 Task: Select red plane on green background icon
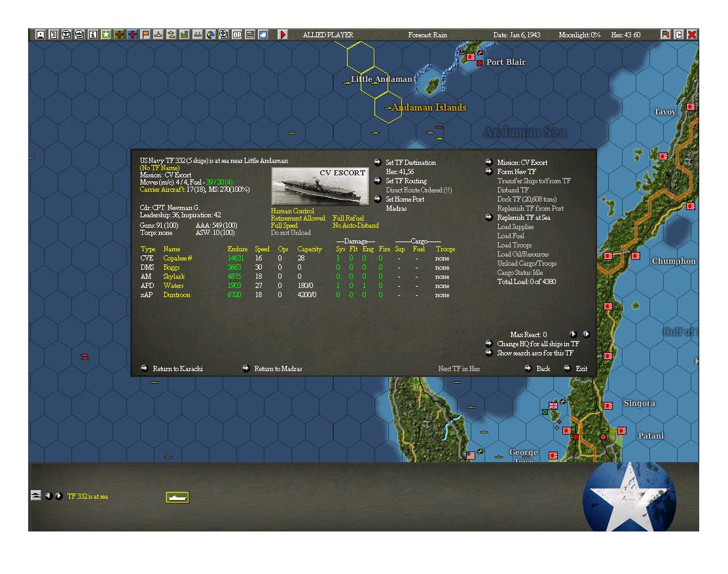[119, 35]
